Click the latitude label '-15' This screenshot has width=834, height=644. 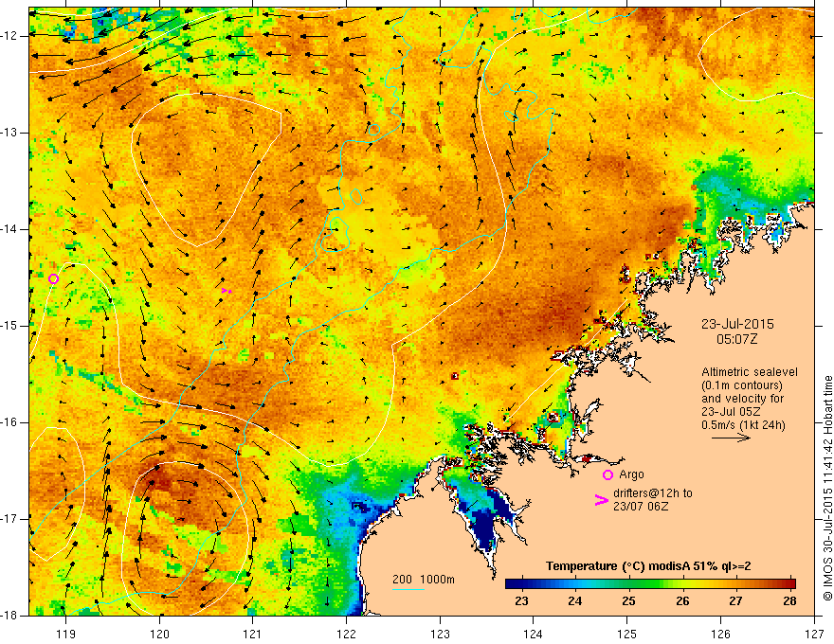click(x=10, y=325)
